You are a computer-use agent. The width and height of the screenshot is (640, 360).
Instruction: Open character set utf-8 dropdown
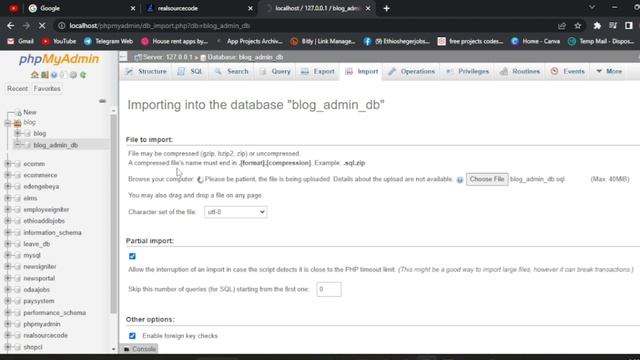point(236,212)
